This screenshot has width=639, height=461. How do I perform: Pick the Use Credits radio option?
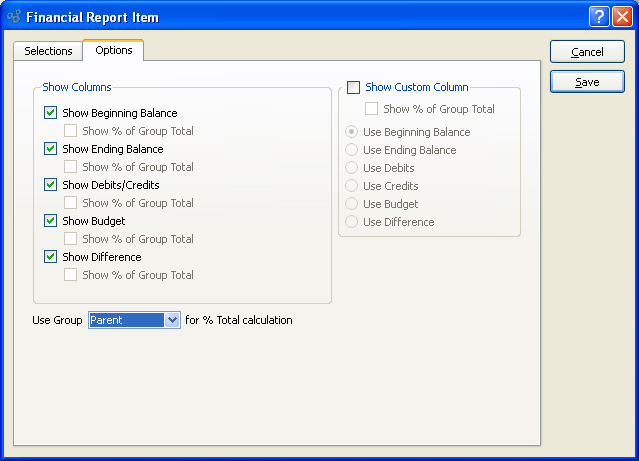pos(351,186)
